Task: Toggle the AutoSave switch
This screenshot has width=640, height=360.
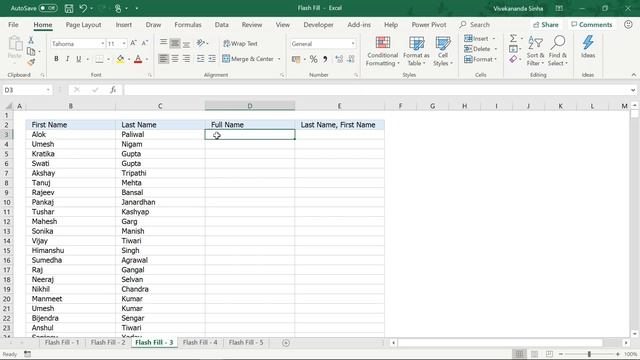Action: pos(48,8)
